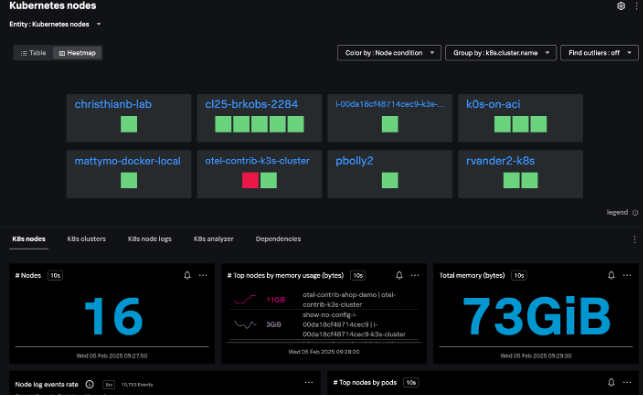
Task: Click the bell icon on Top nodes by pods
Action: [611, 382]
